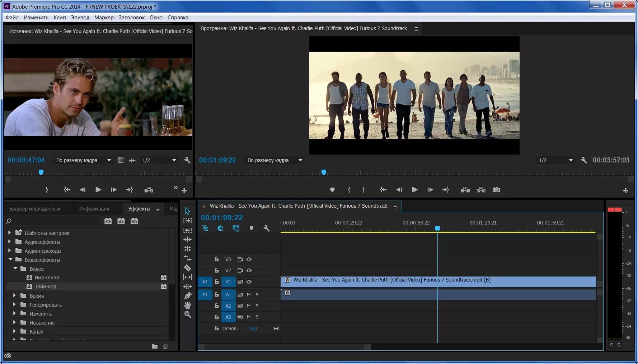638x364 pixels.
Task: Select the Pen tool
Action: [x=187, y=296]
